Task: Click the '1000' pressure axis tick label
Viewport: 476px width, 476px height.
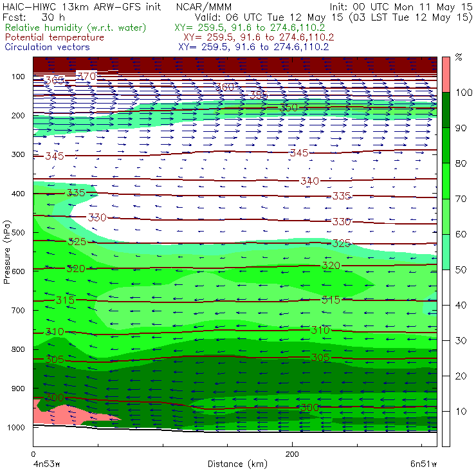Action: point(16,427)
